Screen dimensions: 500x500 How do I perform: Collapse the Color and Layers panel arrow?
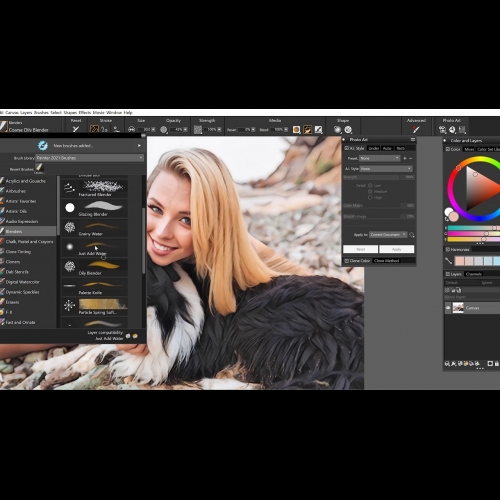click(445, 140)
